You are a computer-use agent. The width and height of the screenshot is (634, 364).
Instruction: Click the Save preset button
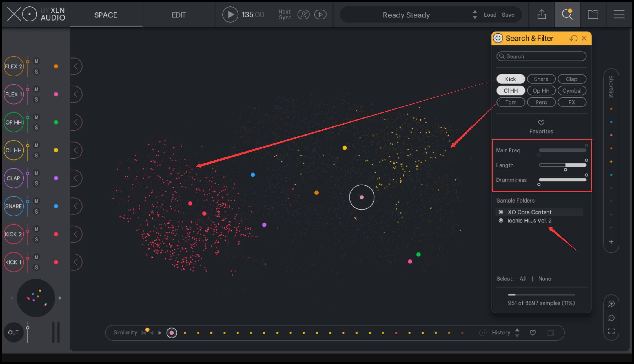point(508,15)
